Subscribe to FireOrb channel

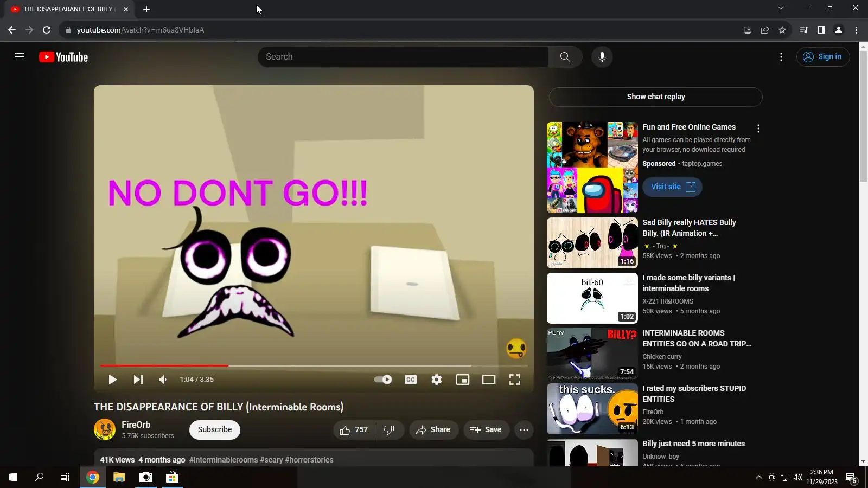pos(215,430)
